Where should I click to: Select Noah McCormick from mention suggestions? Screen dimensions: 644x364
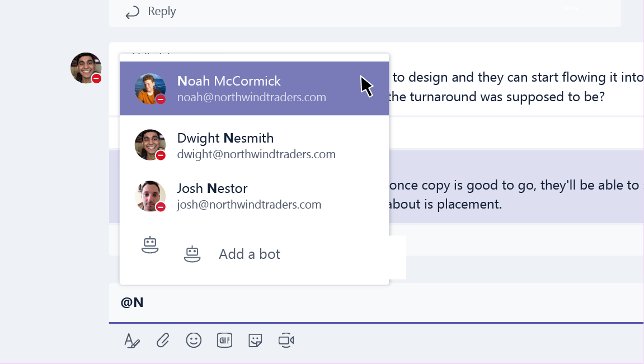click(254, 88)
